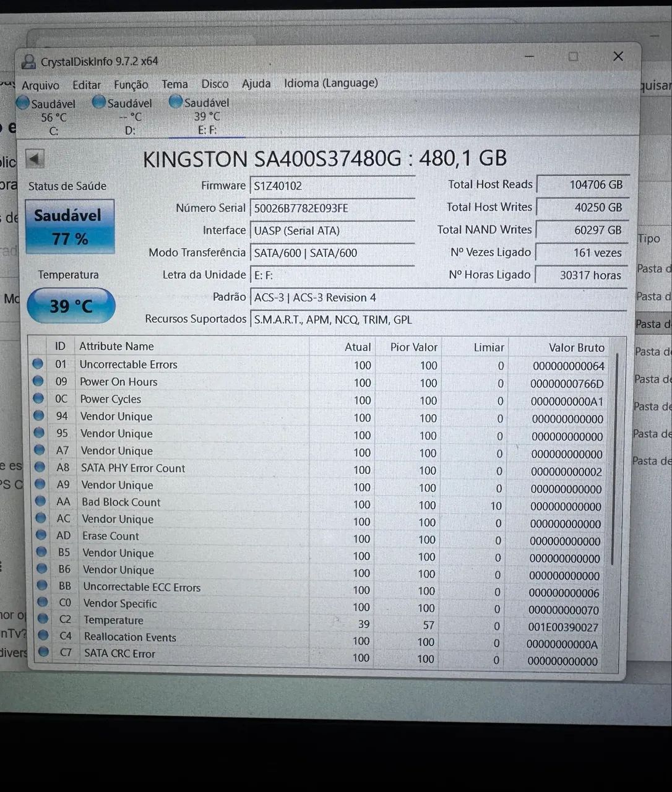Viewport: 672px width, 792px height.
Task: Click the status dot for attribute ID A7
Action: pos(40,450)
